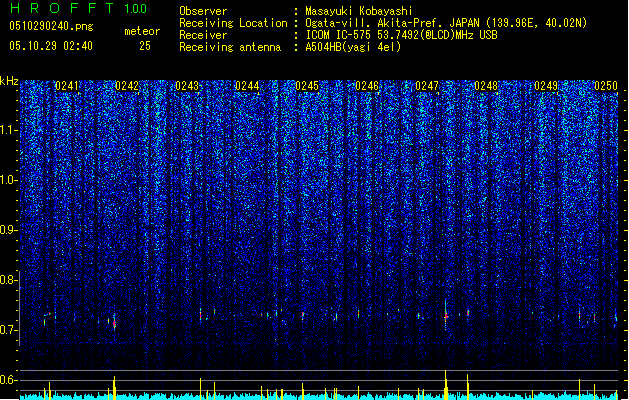629x400 pixels.
Task: Click the 0.9 kHz axis label
Action: (x=8, y=230)
